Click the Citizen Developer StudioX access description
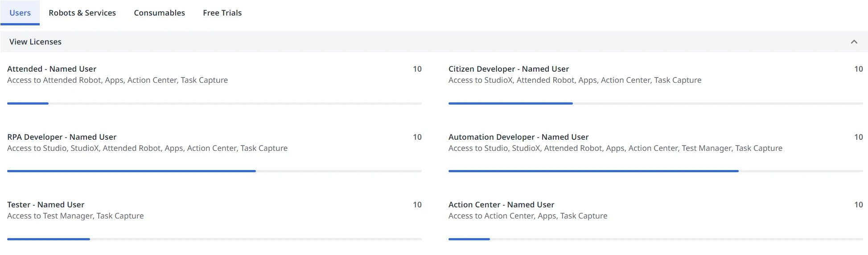Viewport: 868px width, 255px height. coord(575,80)
